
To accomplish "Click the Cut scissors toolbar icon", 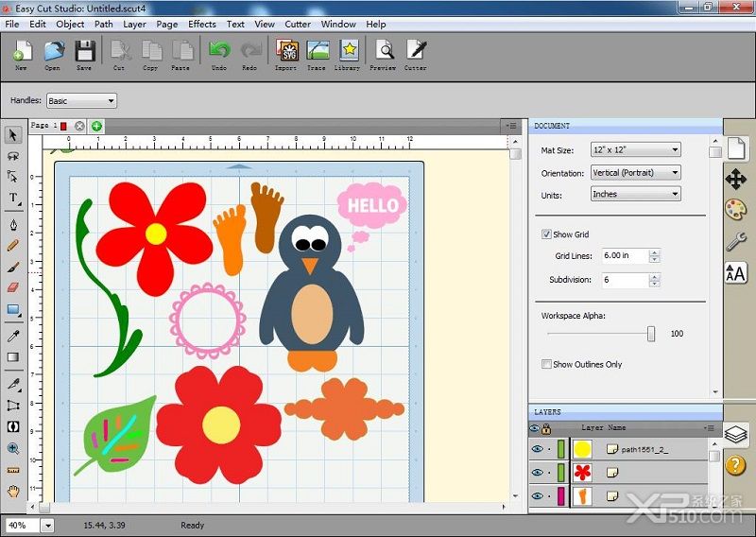I will pyautogui.click(x=120, y=55).
